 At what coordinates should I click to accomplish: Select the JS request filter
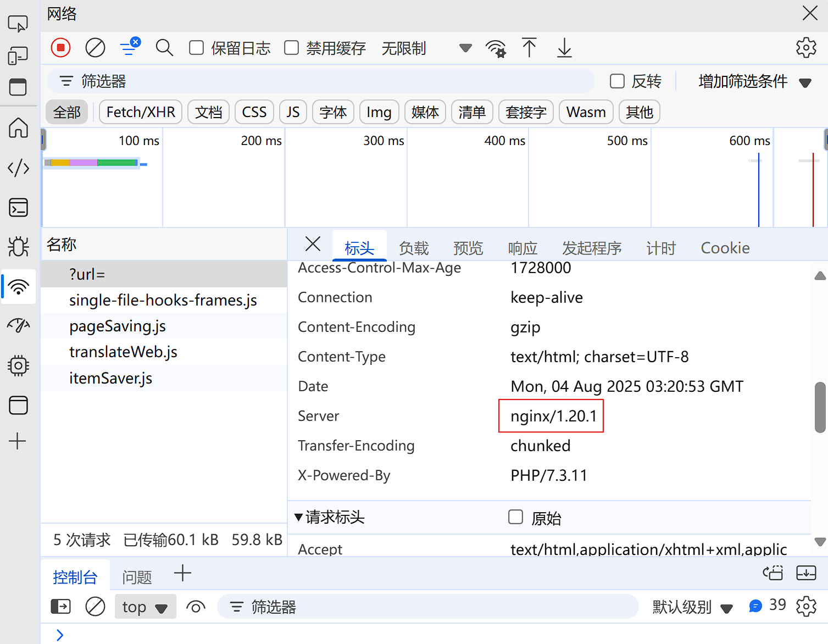coord(293,112)
